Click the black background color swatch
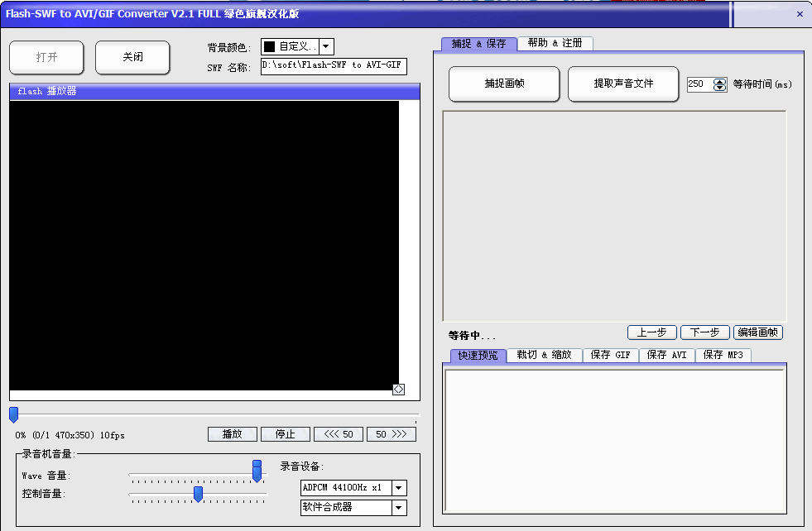812x531 pixels. (269, 46)
